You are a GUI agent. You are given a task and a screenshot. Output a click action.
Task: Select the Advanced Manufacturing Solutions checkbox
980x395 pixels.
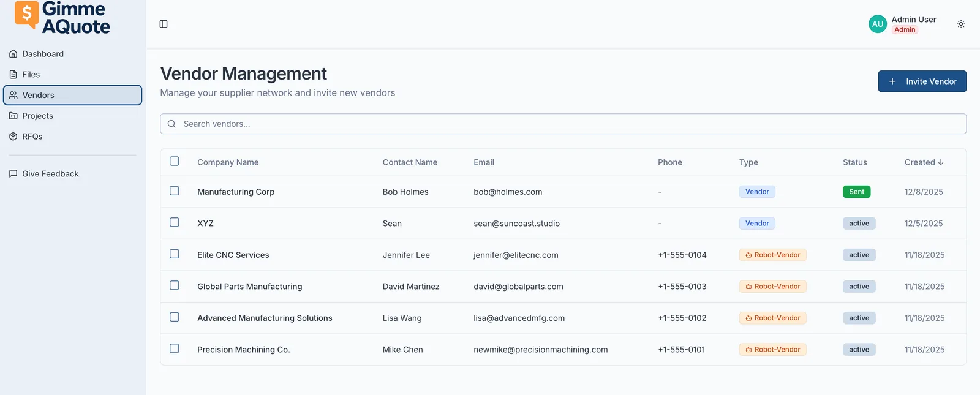175,317
